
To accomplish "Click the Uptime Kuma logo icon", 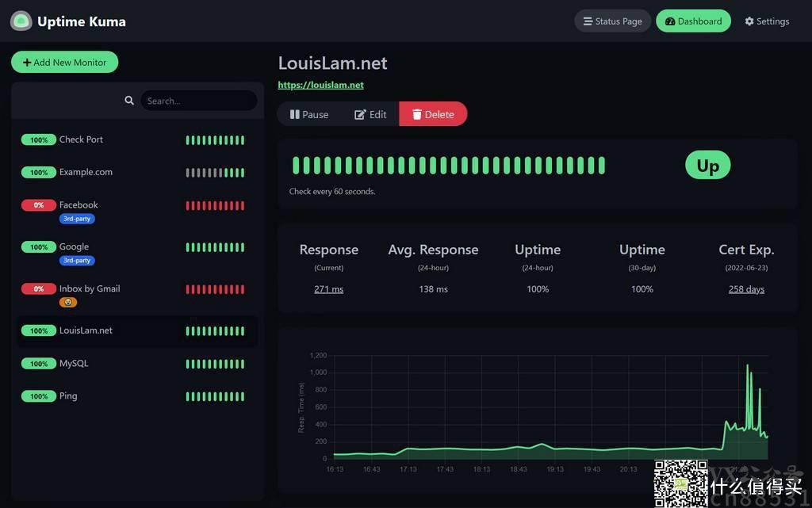I will tap(21, 21).
